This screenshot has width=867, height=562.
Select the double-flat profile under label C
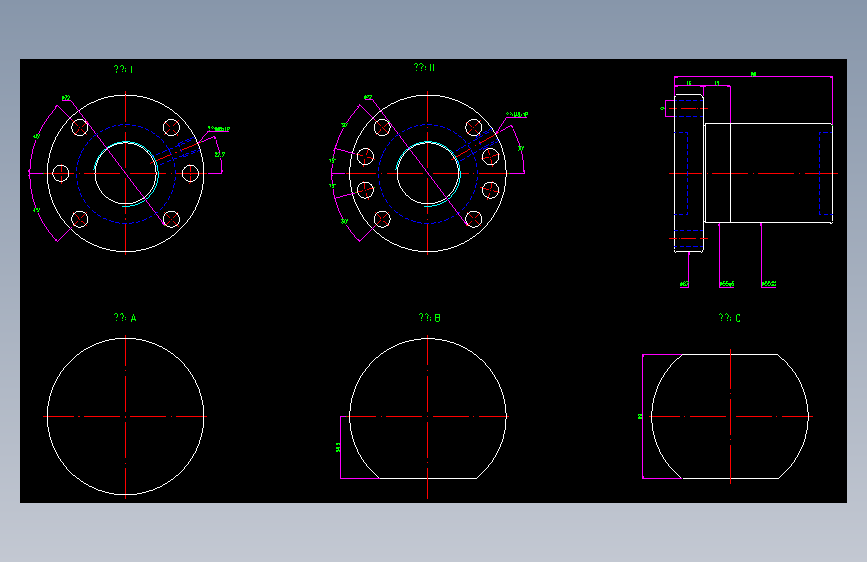point(730,417)
